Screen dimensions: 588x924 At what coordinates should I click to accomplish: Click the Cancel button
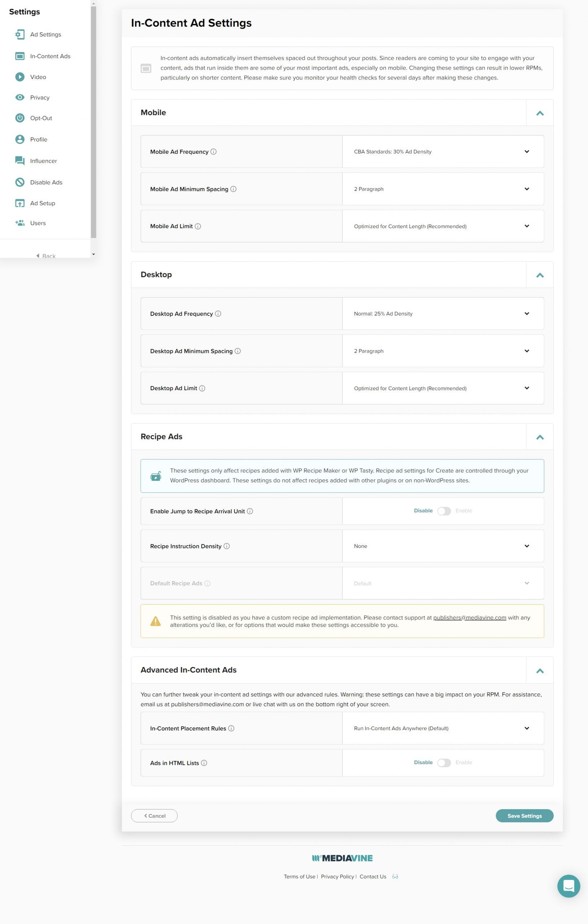[154, 816]
